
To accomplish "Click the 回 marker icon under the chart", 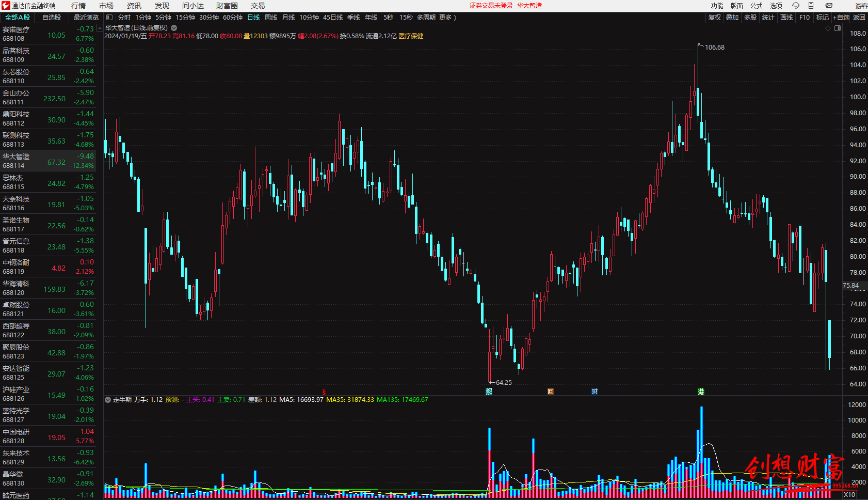I will pyautogui.click(x=551, y=392).
